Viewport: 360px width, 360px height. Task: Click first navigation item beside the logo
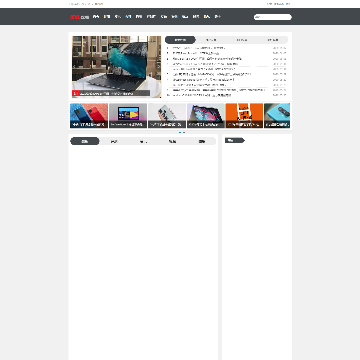coord(96,17)
